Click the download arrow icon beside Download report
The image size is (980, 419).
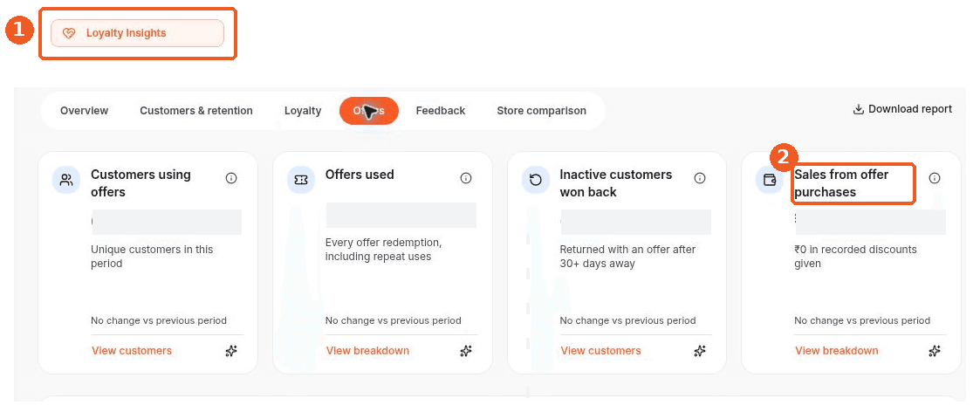858,109
